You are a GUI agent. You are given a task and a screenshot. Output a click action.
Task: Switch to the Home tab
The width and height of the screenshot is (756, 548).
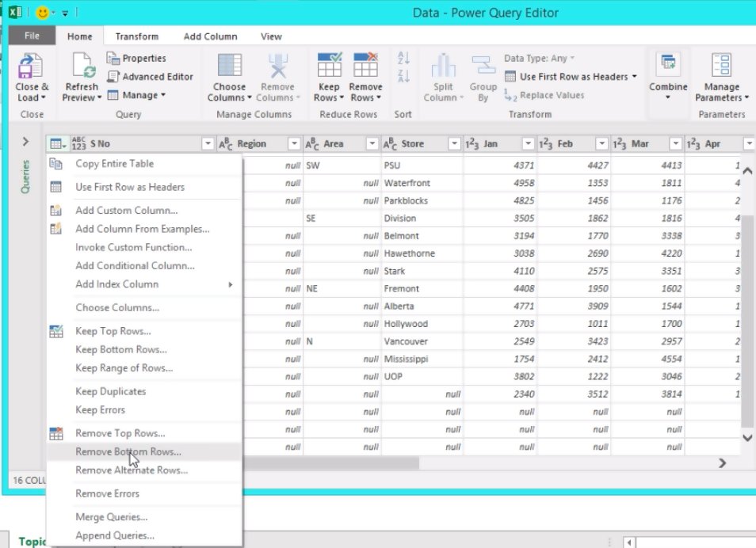pos(79,36)
